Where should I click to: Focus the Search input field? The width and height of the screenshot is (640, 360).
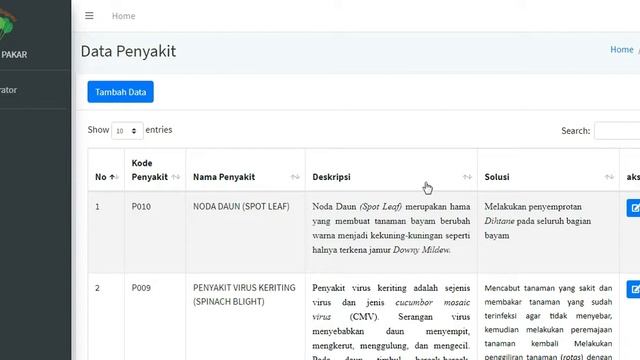pos(617,131)
